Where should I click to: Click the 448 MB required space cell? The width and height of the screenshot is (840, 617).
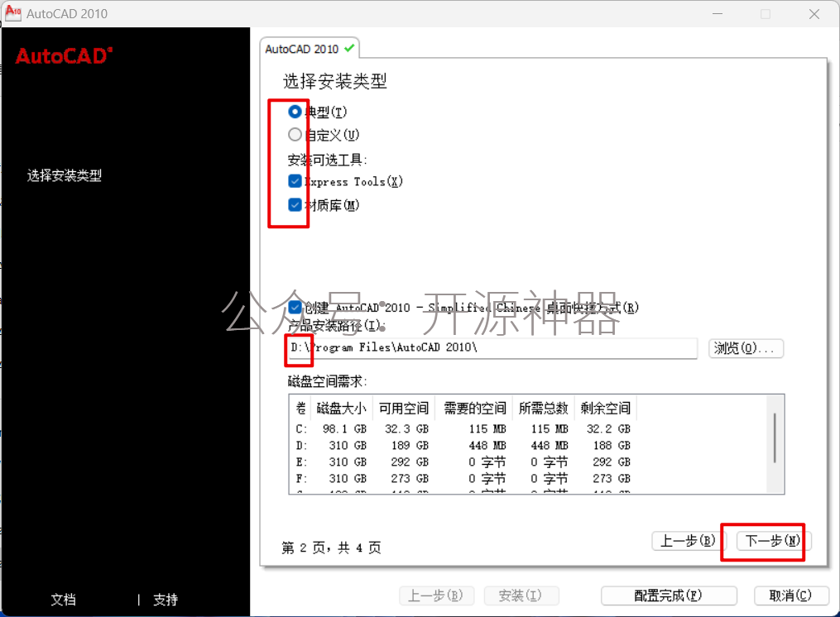pos(487,446)
